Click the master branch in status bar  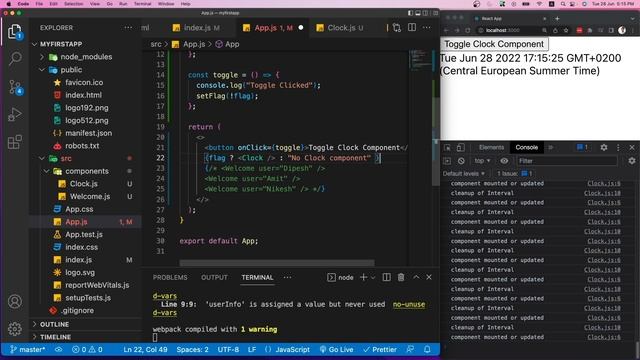click(x=27, y=349)
